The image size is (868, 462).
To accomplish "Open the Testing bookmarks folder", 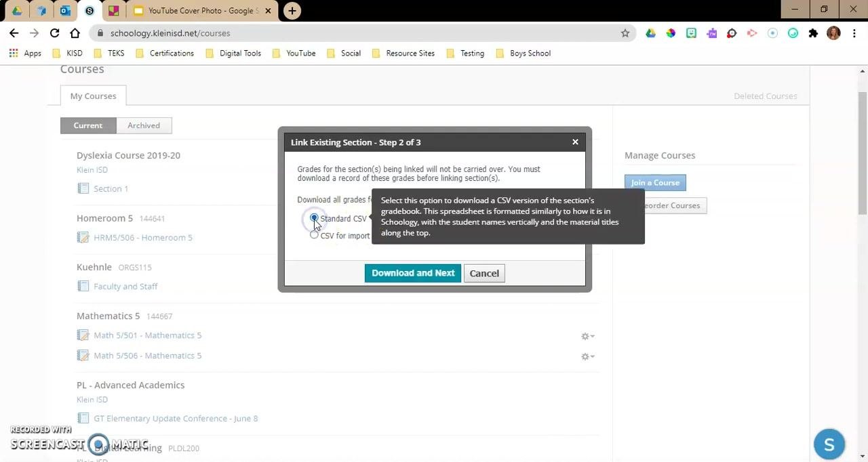I will 465,53.
